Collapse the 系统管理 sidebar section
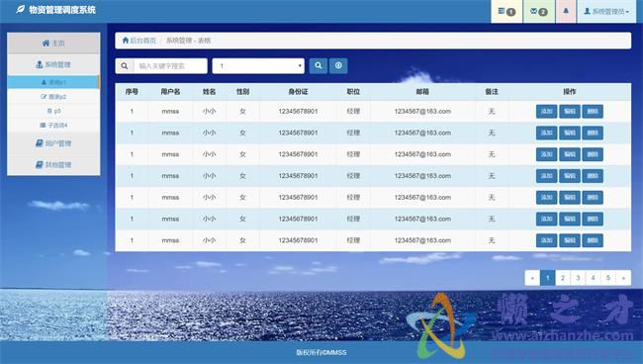Screen dimensions: 643x364 53,64
